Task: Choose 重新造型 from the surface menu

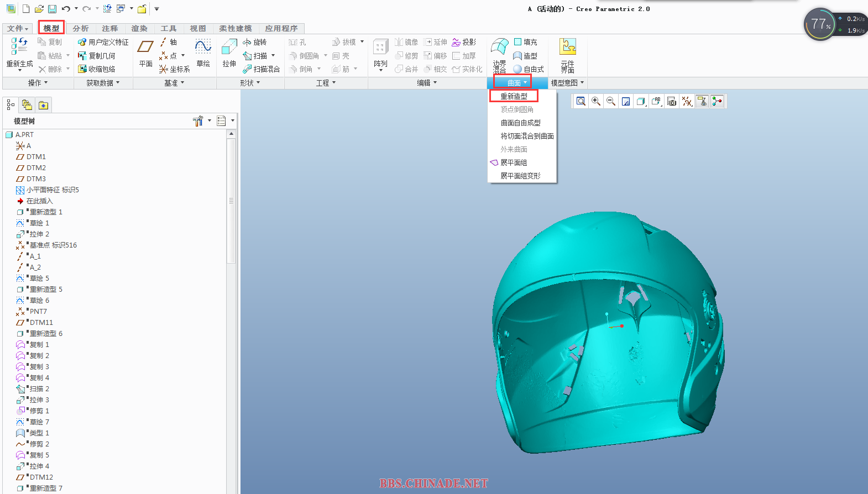Action: click(514, 96)
